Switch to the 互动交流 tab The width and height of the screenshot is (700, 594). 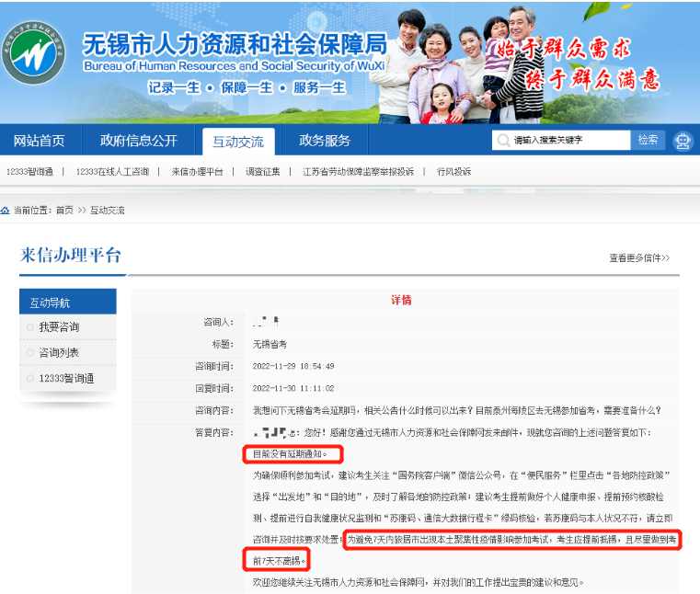point(238,142)
